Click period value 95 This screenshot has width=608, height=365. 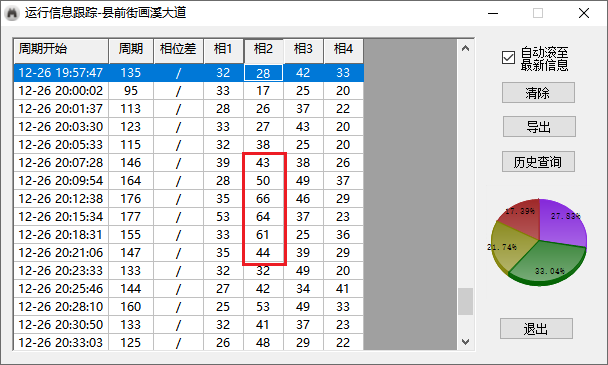pos(131,91)
